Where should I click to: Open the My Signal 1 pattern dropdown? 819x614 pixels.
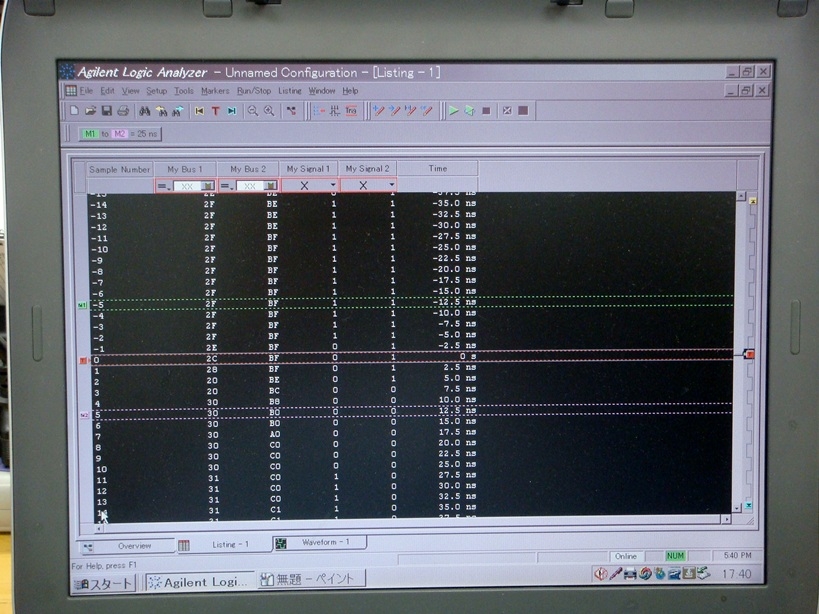coord(333,185)
